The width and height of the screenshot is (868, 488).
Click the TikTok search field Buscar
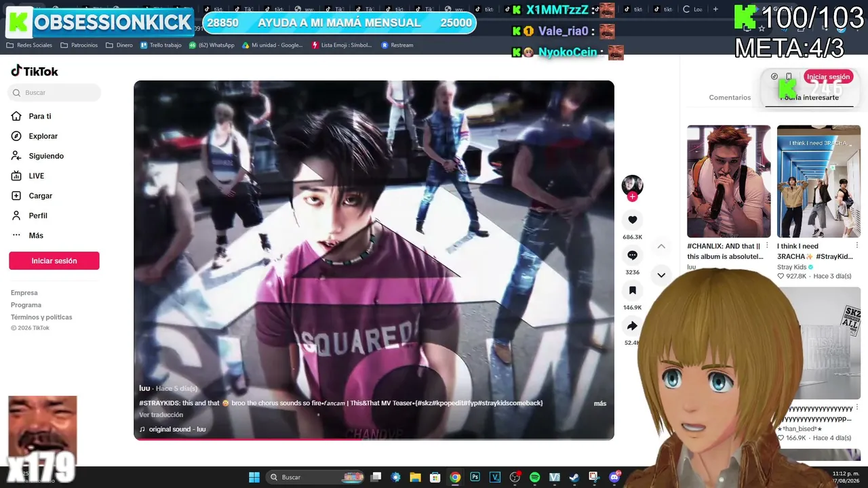(x=54, y=93)
